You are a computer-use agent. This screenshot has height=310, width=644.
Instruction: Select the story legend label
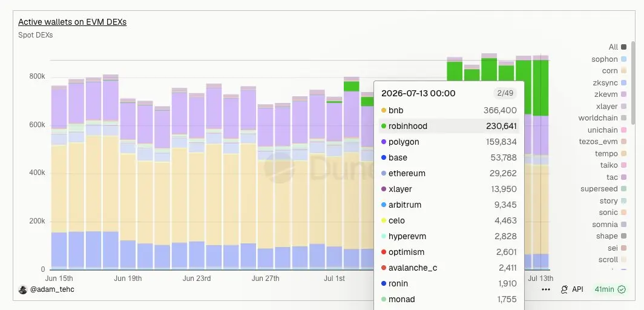(609, 201)
